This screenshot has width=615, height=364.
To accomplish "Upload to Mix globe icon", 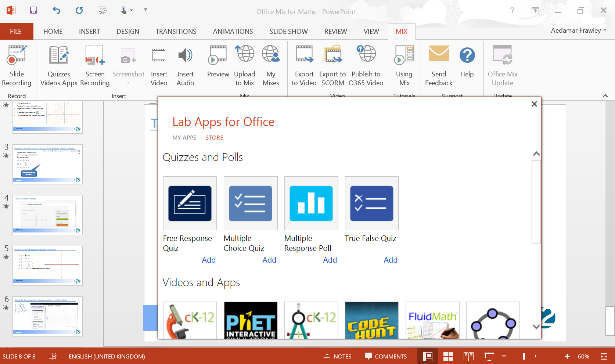I will [x=245, y=54].
